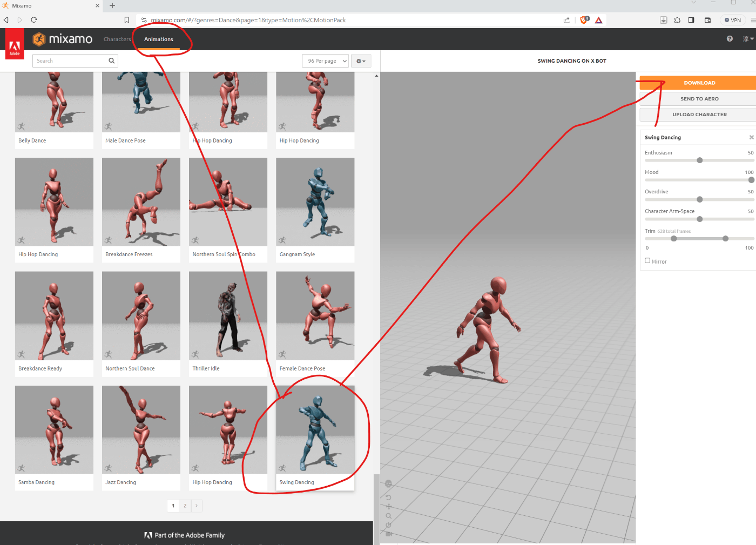Select the zoom magnifier icon in the viewer
The height and width of the screenshot is (545, 756).
[x=388, y=516]
